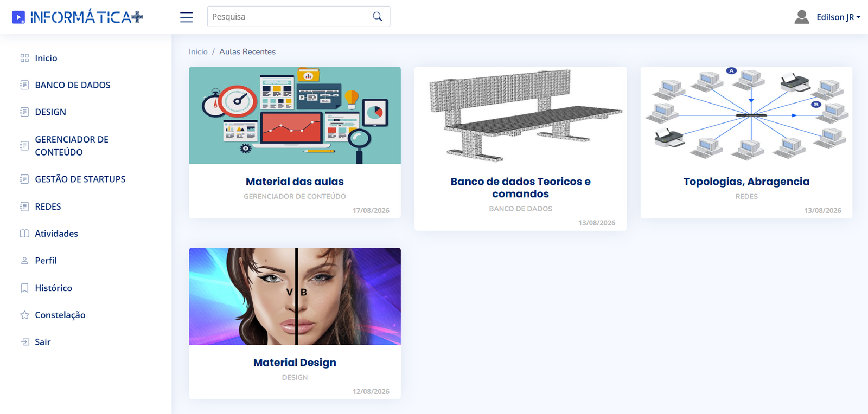Screen dimensions: 868x414
Task: Open the Edilson JR user dropdown
Action: click(x=838, y=17)
